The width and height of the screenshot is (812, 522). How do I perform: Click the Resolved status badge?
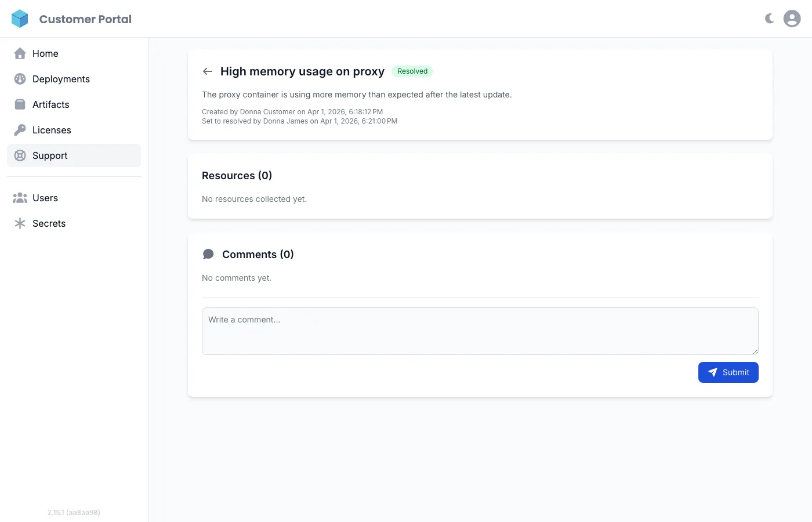[412, 71]
